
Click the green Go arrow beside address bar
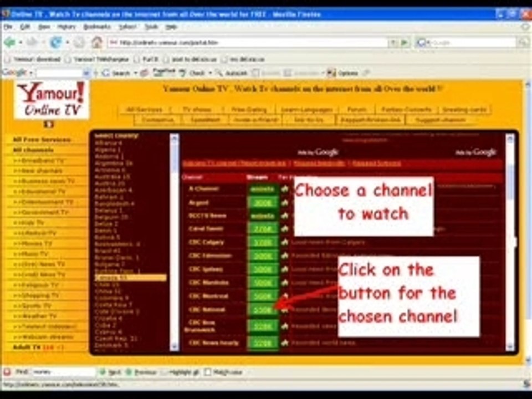coord(404,43)
